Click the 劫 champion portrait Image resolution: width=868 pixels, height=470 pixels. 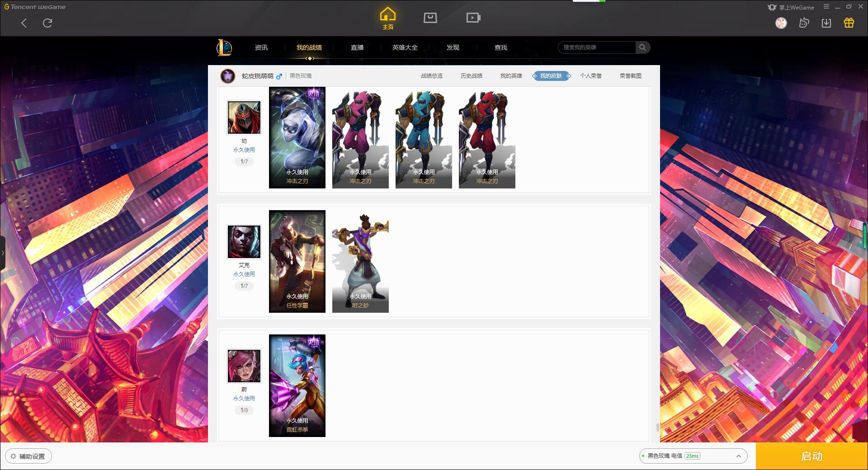244,117
